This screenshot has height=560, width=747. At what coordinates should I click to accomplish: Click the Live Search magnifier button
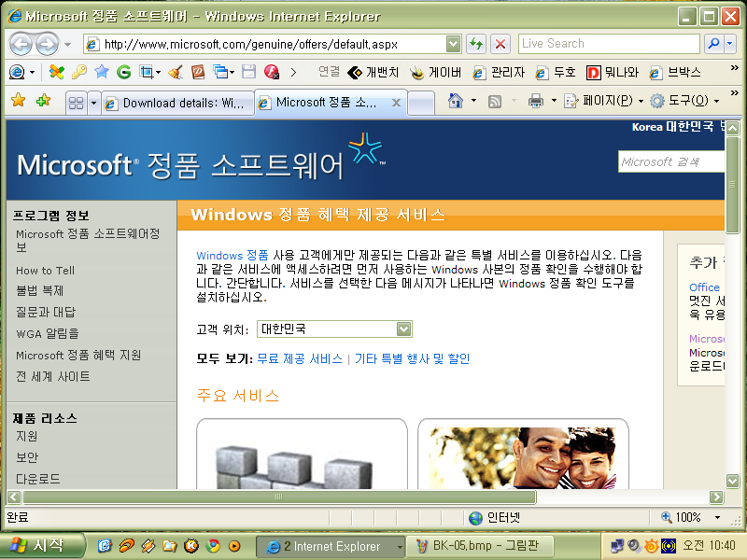tap(713, 44)
